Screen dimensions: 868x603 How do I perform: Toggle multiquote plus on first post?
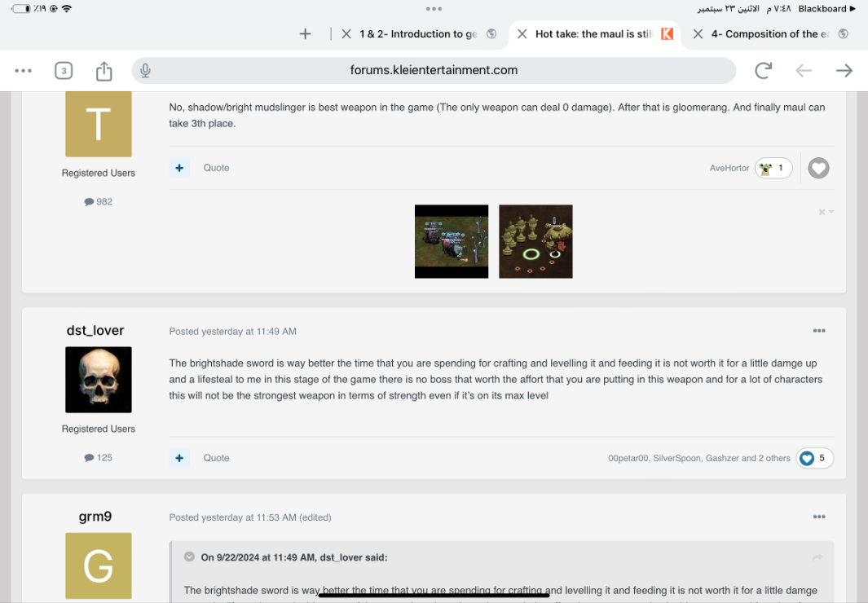(179, 168)
